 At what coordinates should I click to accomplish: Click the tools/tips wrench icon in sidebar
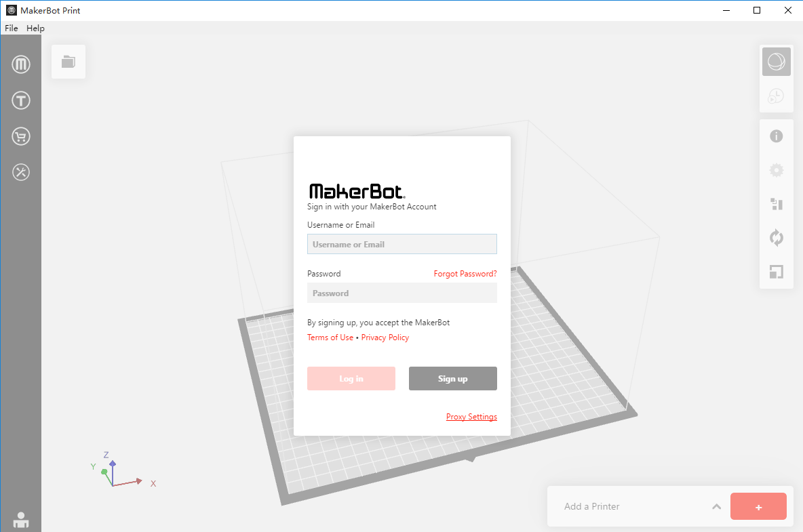click(20, 172)
